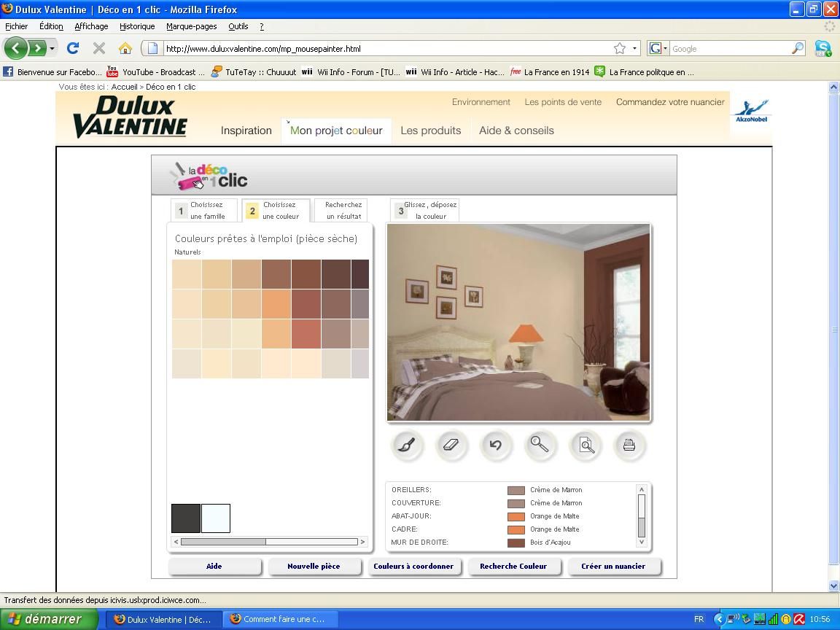Click the undo arrow tool
840x630 pixels.
496,445
